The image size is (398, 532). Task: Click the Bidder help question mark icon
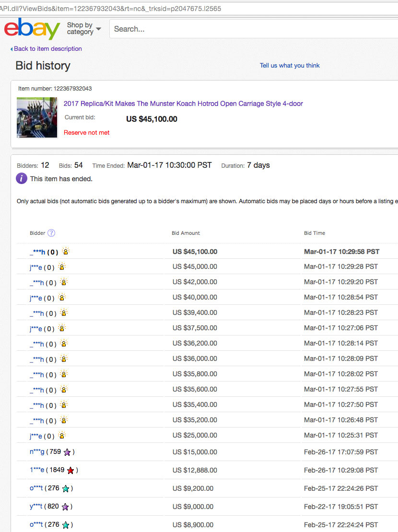click(x=51, y=233)
